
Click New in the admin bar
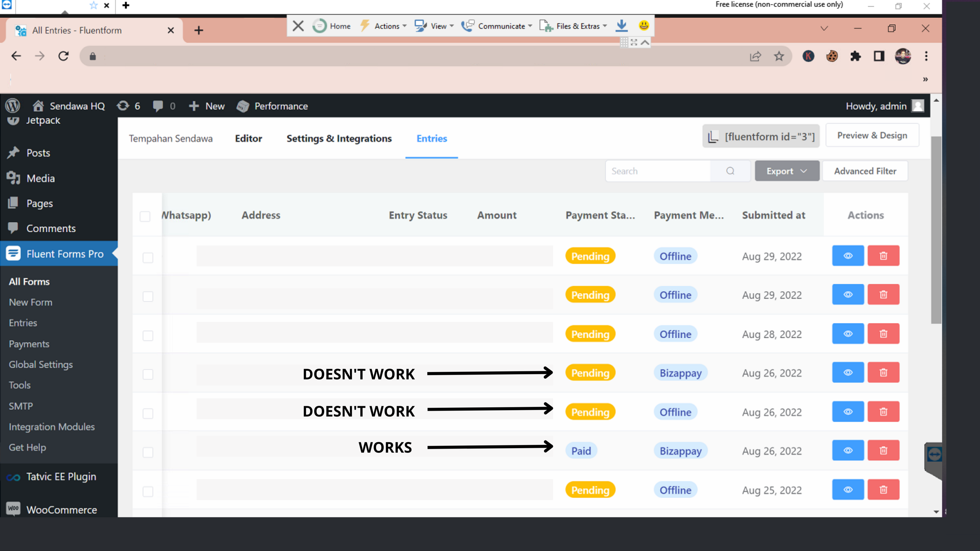coord(206,106)
